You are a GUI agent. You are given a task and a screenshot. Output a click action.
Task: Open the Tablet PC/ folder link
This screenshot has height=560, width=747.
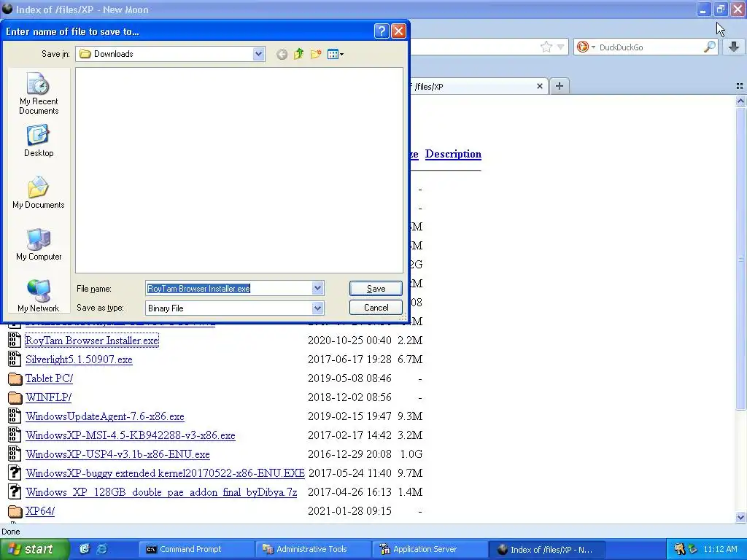pyautogui.click(x=49, y=378)
